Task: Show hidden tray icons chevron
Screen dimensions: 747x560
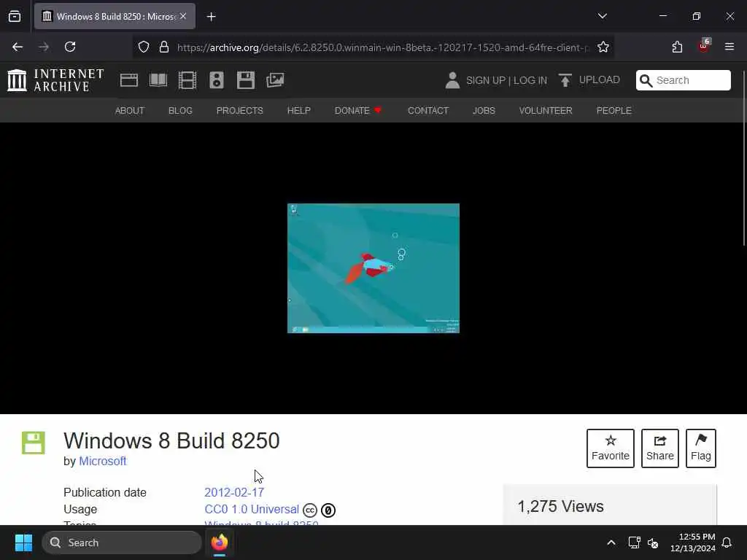Action: 611,542
